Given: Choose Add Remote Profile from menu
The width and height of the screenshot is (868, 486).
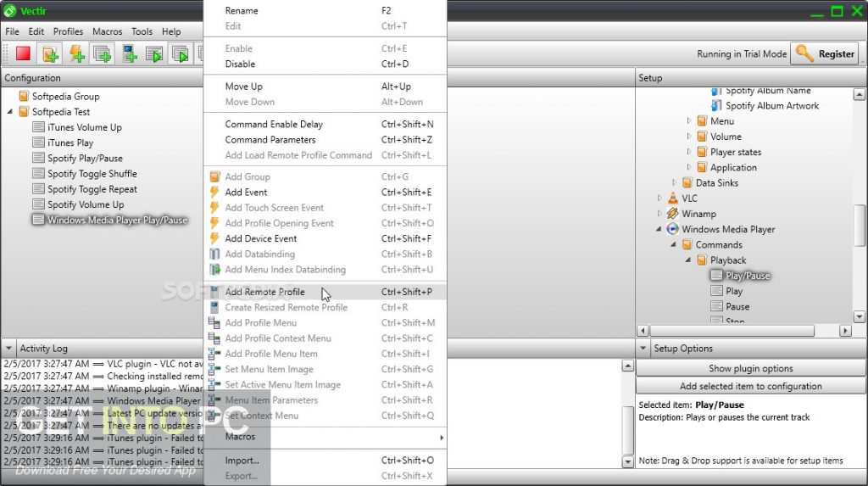Looking at the screenshot, I should pyautogui.click(x=325, y=292).
